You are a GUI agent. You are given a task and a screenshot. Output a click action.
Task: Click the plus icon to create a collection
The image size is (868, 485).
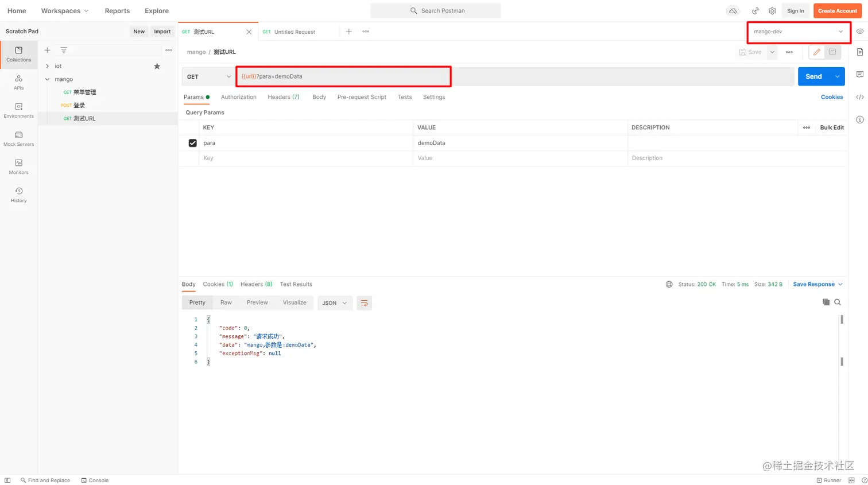[x=48, y=51]
